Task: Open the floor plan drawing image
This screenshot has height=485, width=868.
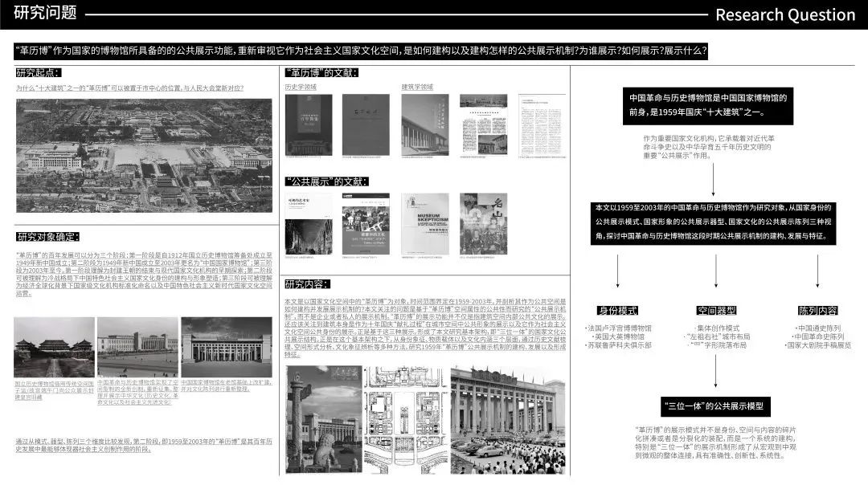Action: coord(405,420)
